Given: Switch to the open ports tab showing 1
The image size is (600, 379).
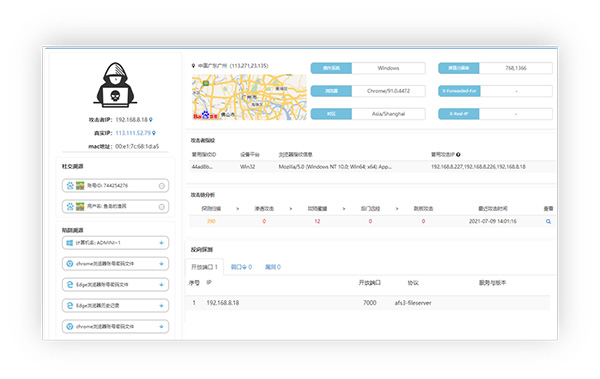Looking at the screenshot, I should click(x=204, y=267).
